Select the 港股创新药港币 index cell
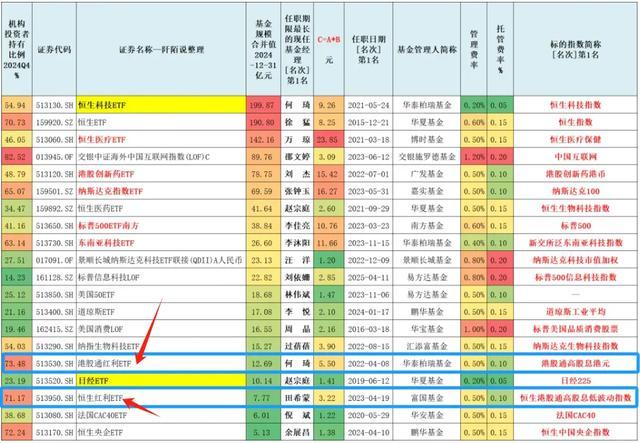The height and width of the screenshot is (443, 640). coord(575,174)
